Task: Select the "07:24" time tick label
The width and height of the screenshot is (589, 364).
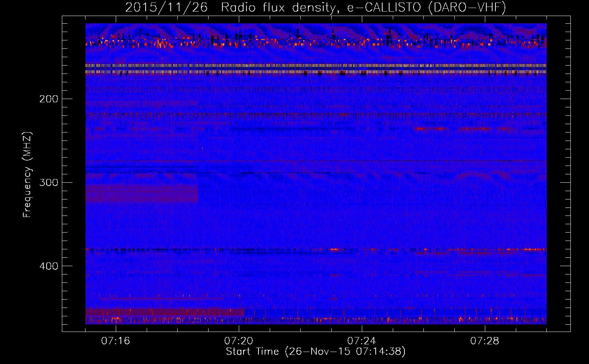Action: coord(361,341)
